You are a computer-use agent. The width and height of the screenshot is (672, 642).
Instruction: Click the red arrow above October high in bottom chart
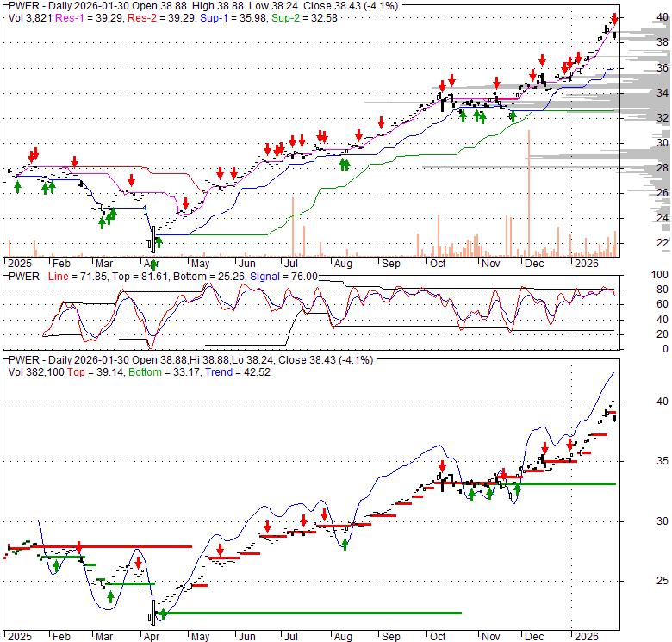[x=441, y=464]
